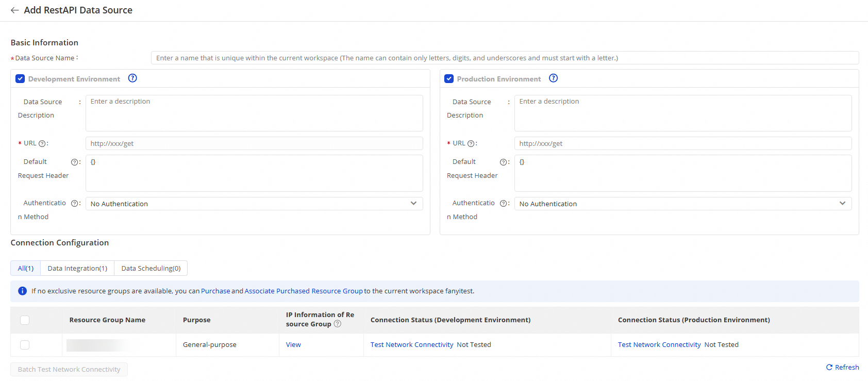Focus Development URL input field
868x381 pixels.
[254, 143]
